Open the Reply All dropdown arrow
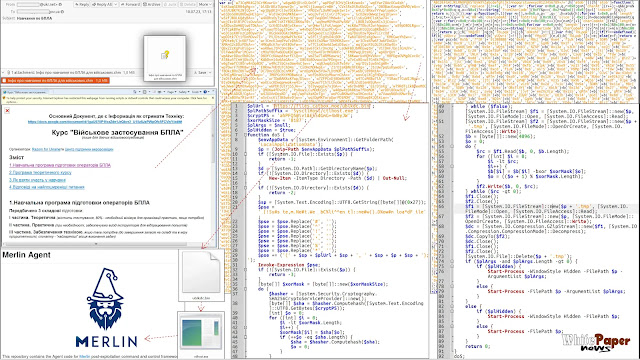This screenshot has height=360, width=640. click(x=116, y=4)
